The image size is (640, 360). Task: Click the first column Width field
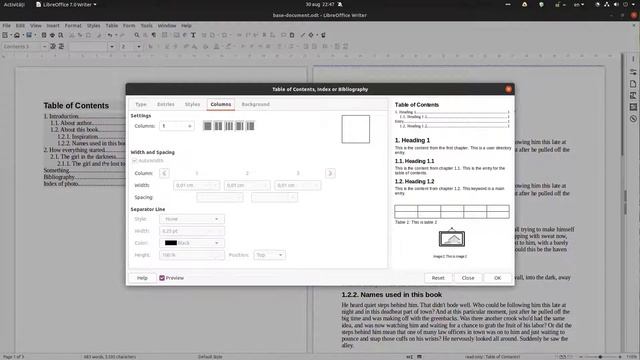(196, 185)
